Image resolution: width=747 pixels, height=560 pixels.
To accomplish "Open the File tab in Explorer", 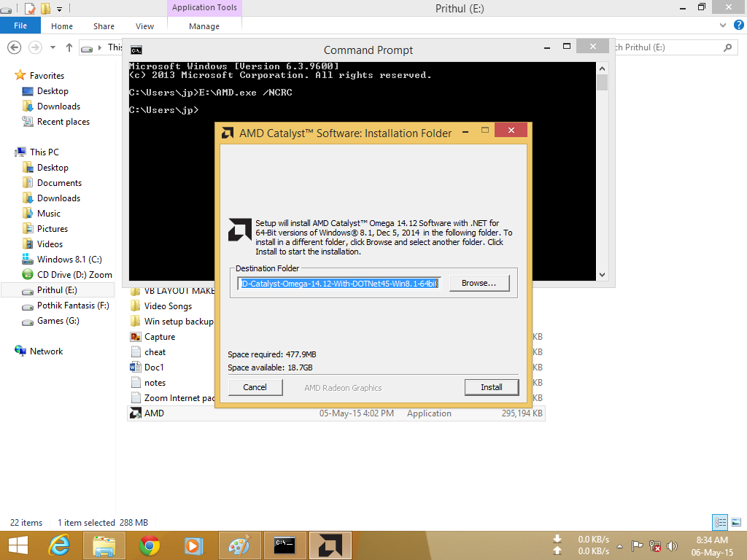I will (x=20, y=26).
